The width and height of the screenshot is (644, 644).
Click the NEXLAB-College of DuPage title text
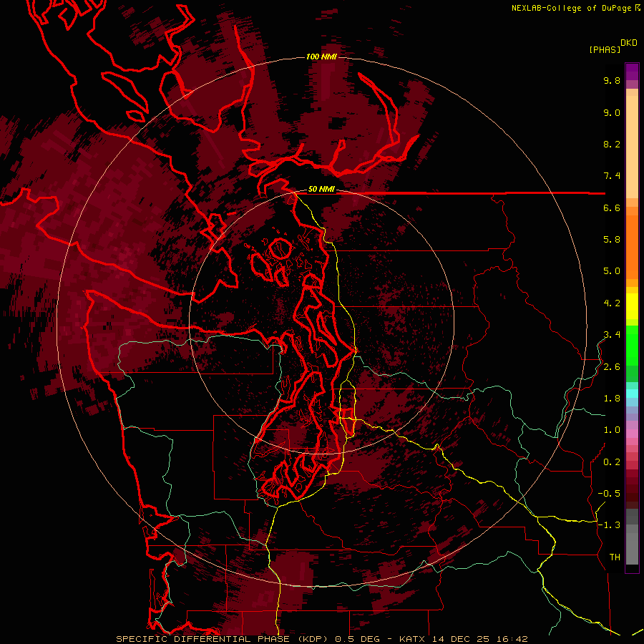[571, 8]
